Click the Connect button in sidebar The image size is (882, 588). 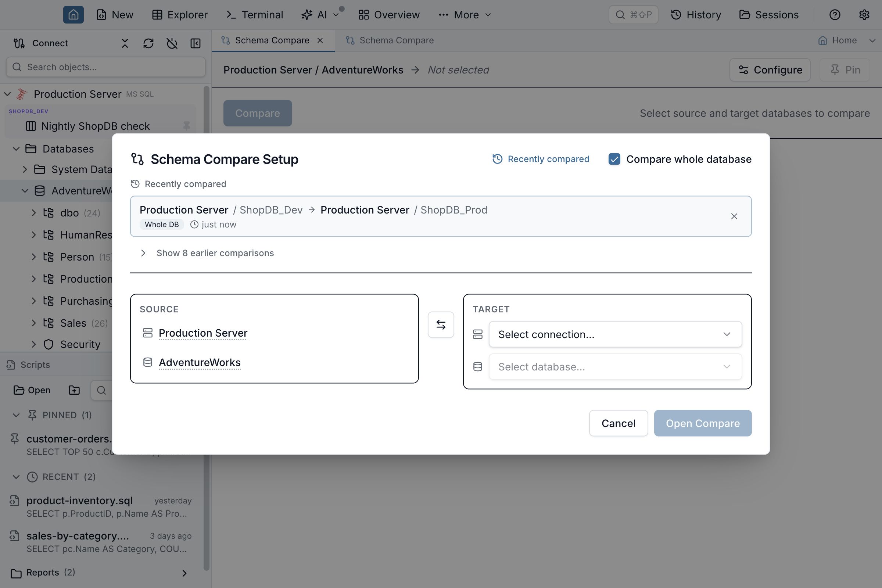coord(40,43)
